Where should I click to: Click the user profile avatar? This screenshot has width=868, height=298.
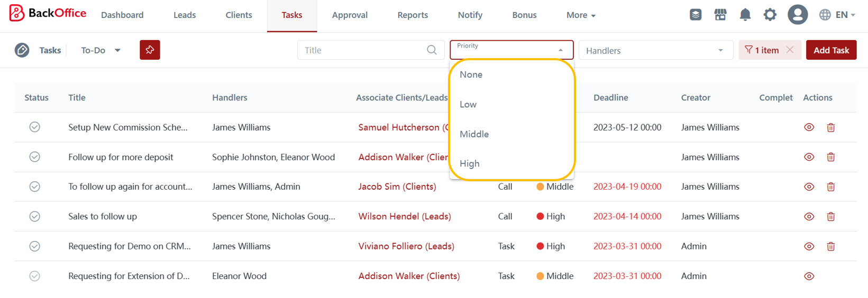(797, 15)
